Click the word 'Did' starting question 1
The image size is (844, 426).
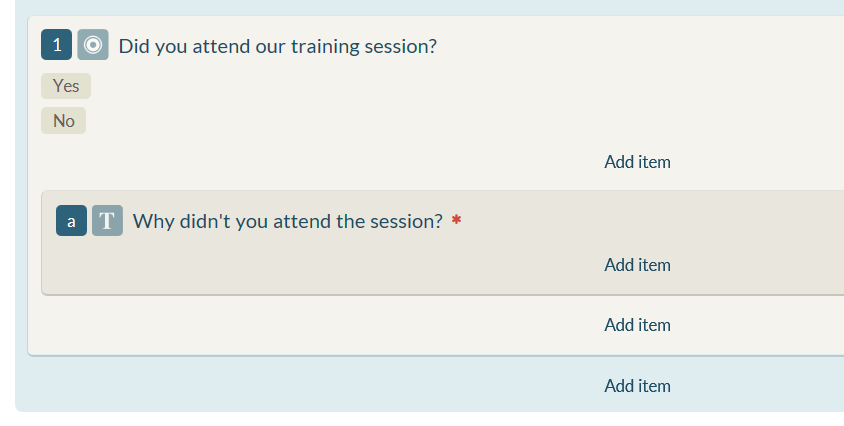[x=134, y=46]
